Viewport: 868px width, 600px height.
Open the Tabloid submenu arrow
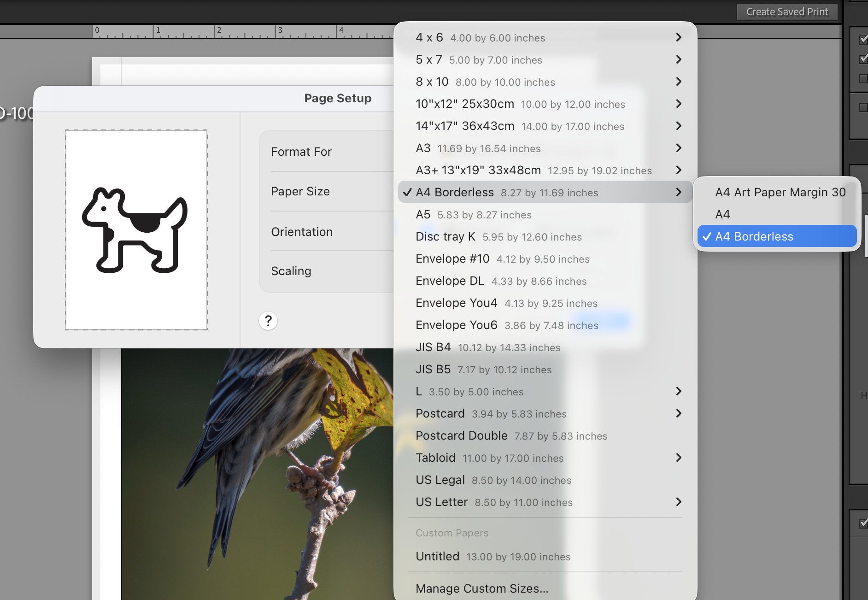coord(678,458)
